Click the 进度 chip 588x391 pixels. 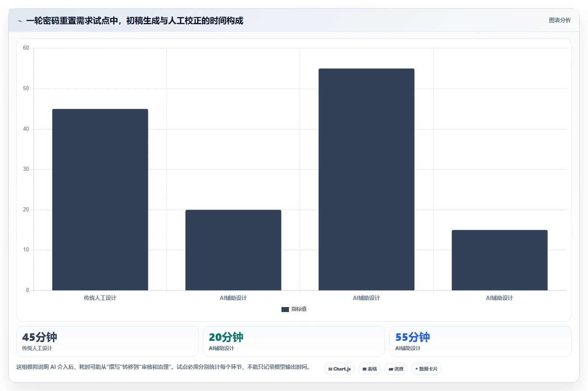click(x=396, y=369)
